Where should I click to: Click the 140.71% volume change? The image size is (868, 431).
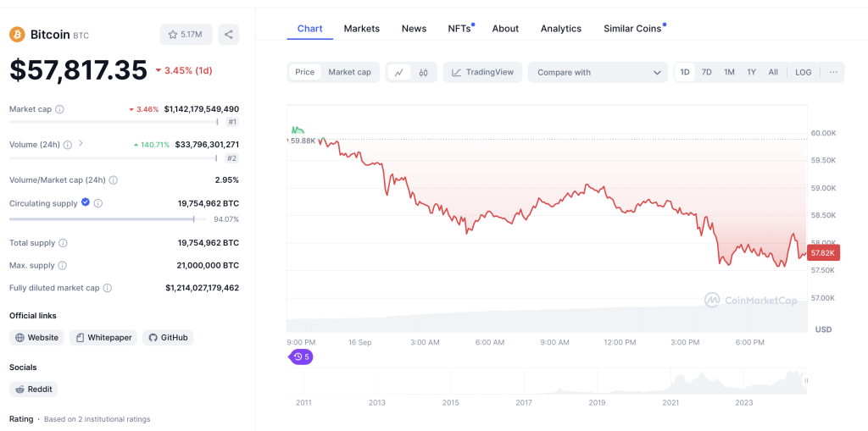click(152, 145)
